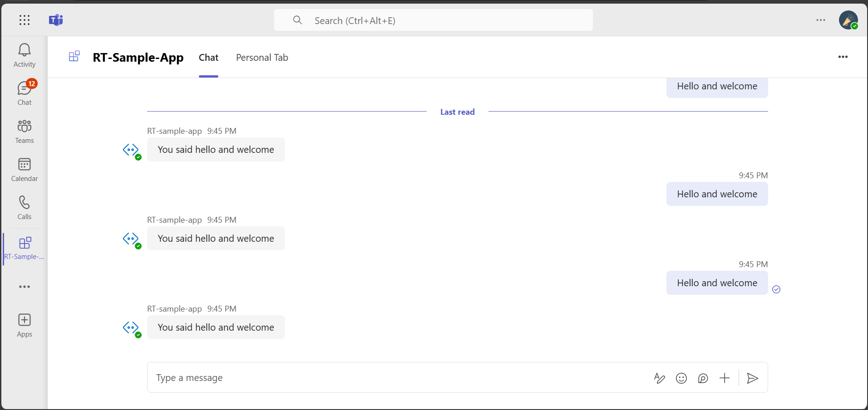Open the Calendar view
Screen dimensions: 868x410
(x=25, y=170)
